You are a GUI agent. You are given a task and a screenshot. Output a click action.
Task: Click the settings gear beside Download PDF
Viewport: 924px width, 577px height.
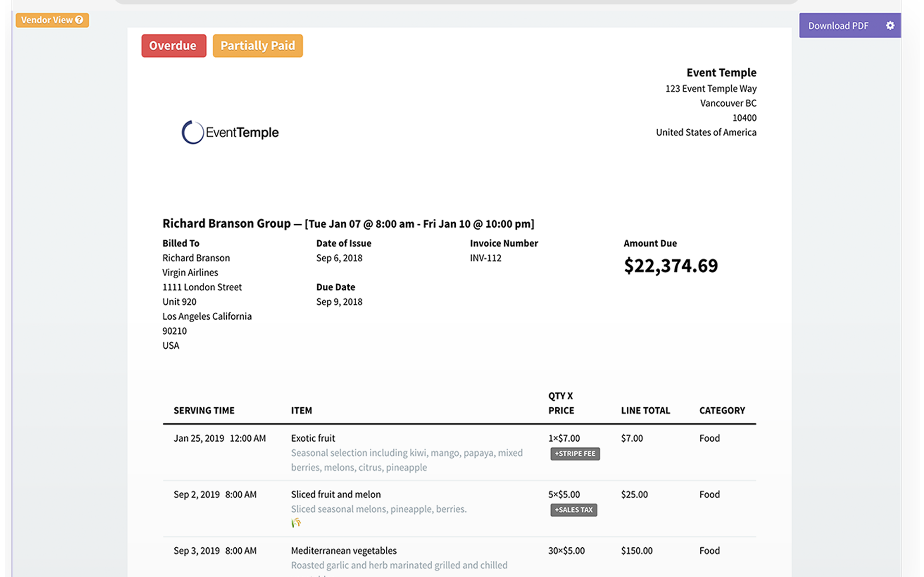point(890,26)
